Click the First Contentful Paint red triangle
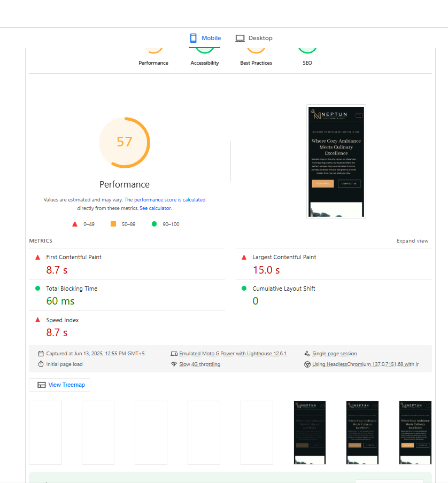The width and height of the screenshot is (448, 483). [x=38, y=257]
